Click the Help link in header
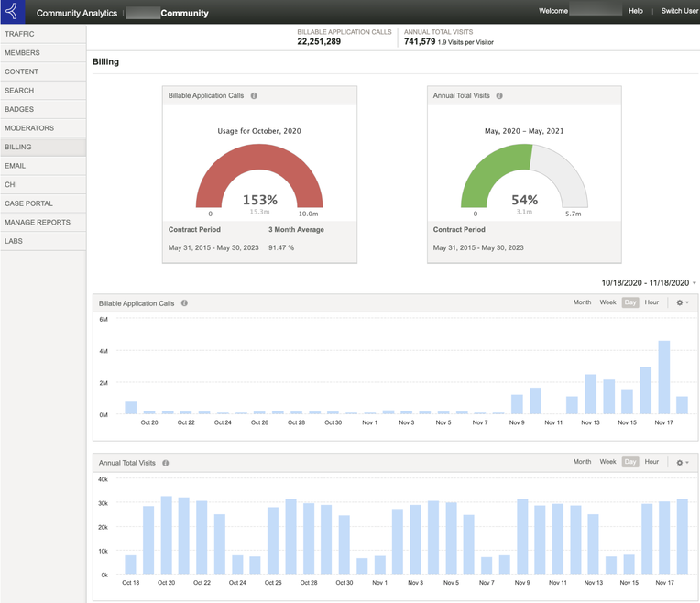This screenshot has width=700, height=603. point(635,11)
